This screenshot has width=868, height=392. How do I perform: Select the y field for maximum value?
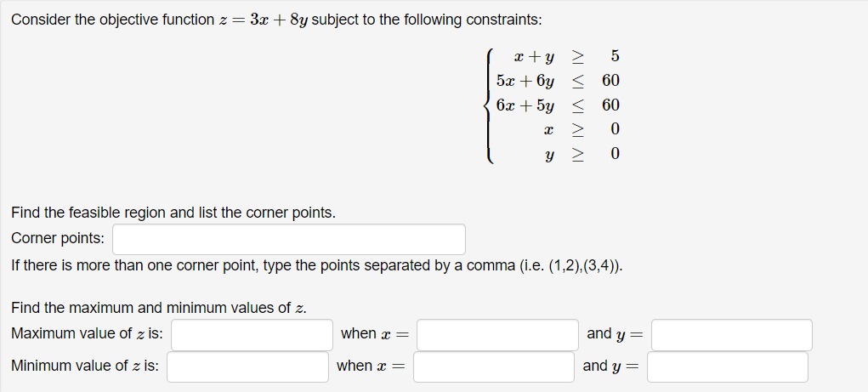[732, 335]
